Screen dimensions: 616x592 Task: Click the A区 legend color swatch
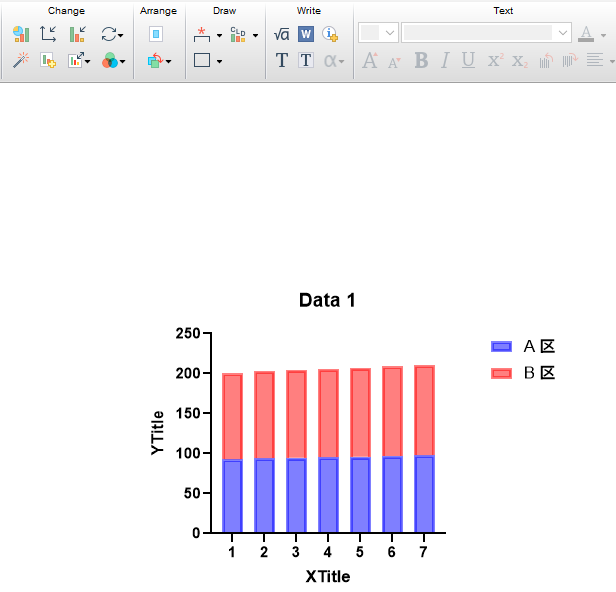point(501,347)
